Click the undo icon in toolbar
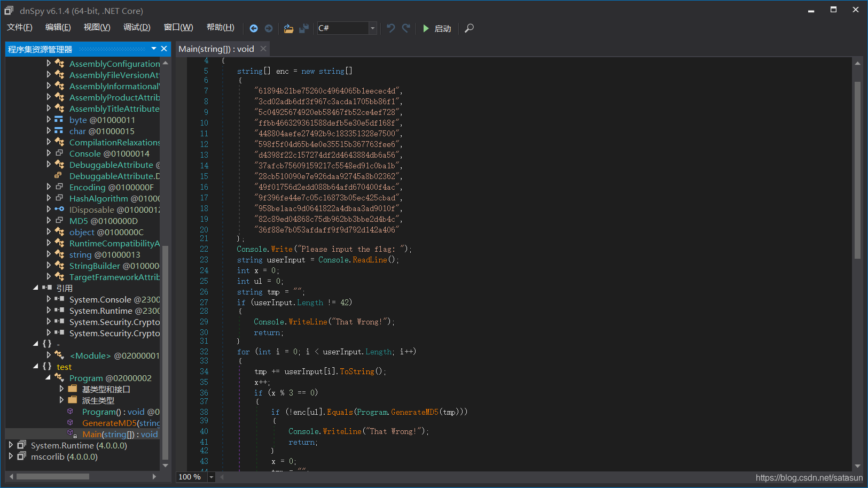 click(x=390, y=28)
